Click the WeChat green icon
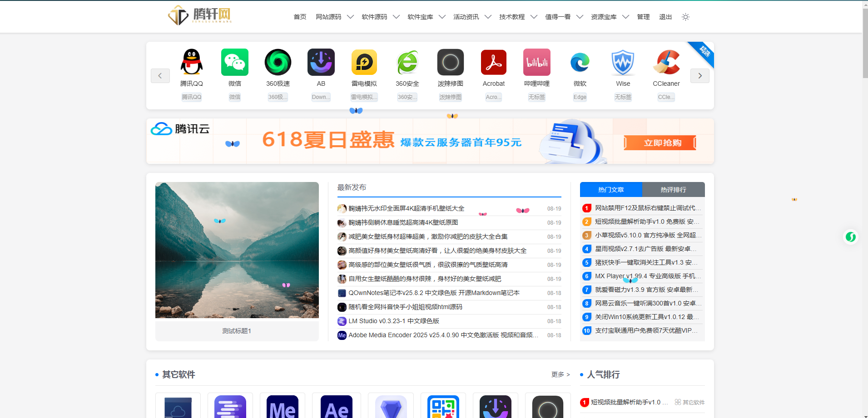Viewport: 868px width, 418px height. pyautogui.click(x=235, y=62)
